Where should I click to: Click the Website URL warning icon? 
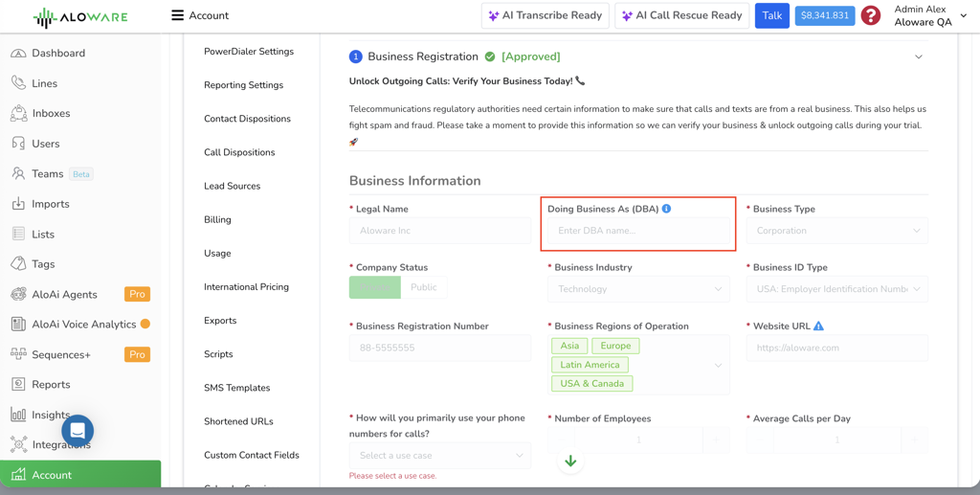[x=819, y=326]
